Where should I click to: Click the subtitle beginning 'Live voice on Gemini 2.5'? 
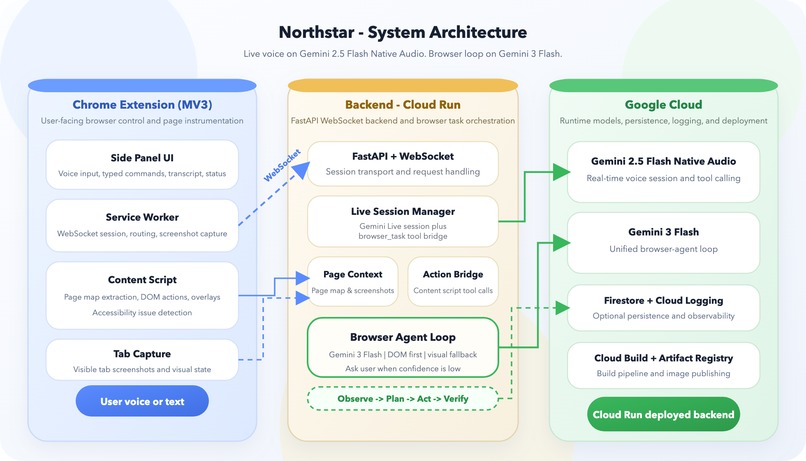coord(402,53)
